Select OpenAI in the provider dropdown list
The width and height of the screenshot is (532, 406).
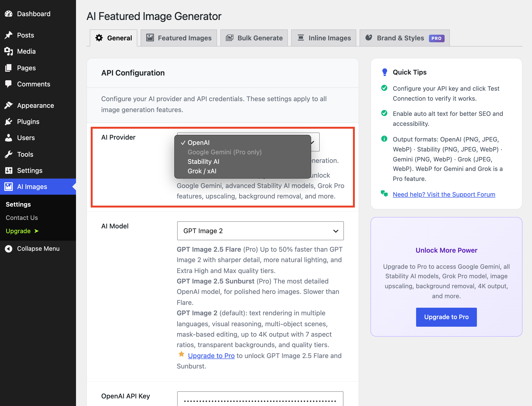point(242,143)
